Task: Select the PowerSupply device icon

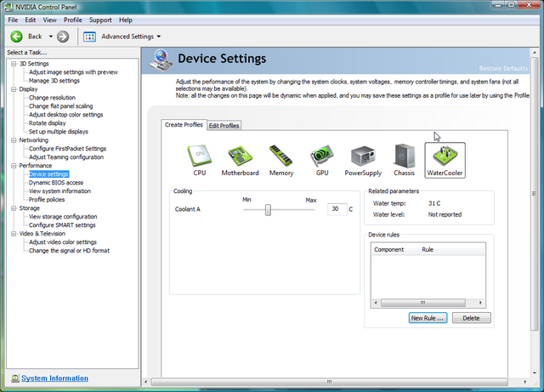Action: click(x=363, y=161)
